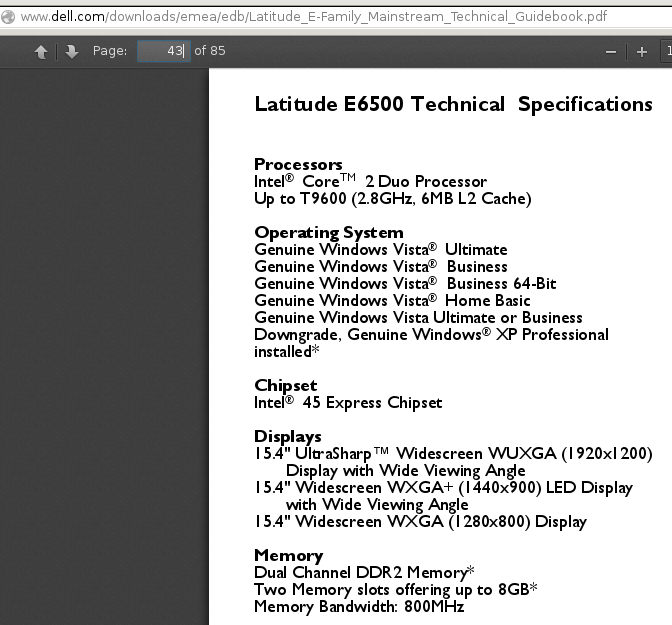Click the 'Up to T9600 (2.8GHz, 6MB L2 Cache)' line
The image size is (672, 625).
392,198
